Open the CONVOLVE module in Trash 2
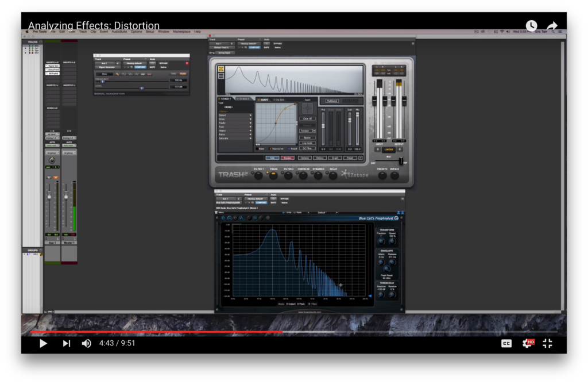Screen dimensions: 588x384 pyautogui.click(x=302, y=175)
